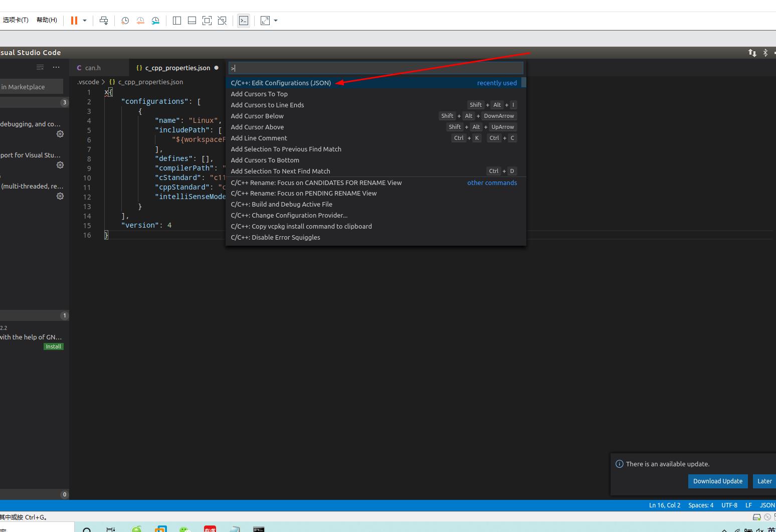Toggle the VMware thumbnail bar view
776x532 pixels.
192,21
